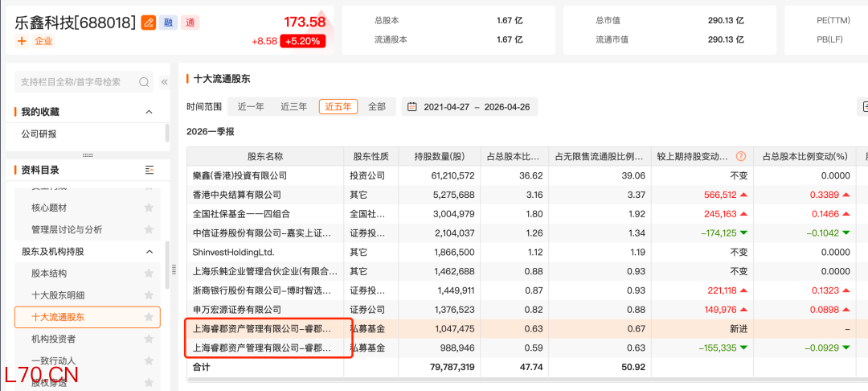The image size is (868, 391).
Task: Open 十大股东明细 from the sidebar
Action: (58, 295)
